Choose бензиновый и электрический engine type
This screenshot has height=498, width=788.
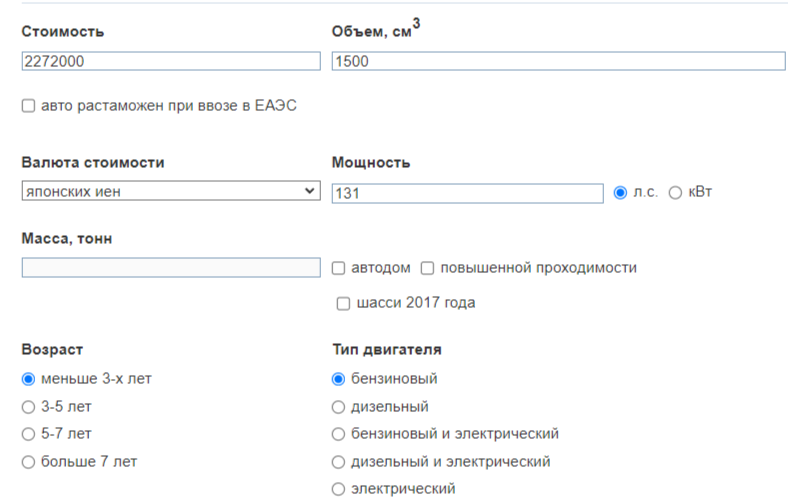pos(339,434)
